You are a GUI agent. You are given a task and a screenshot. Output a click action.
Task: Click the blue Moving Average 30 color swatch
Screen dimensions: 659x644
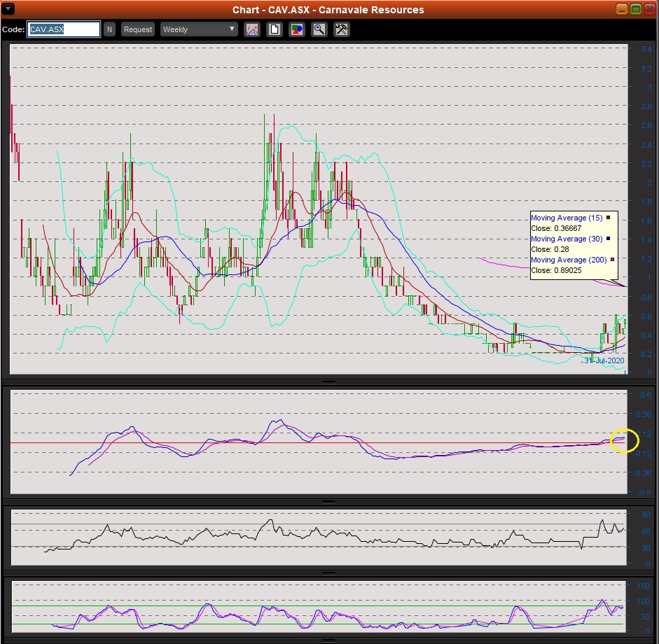[x=608, y=239]
